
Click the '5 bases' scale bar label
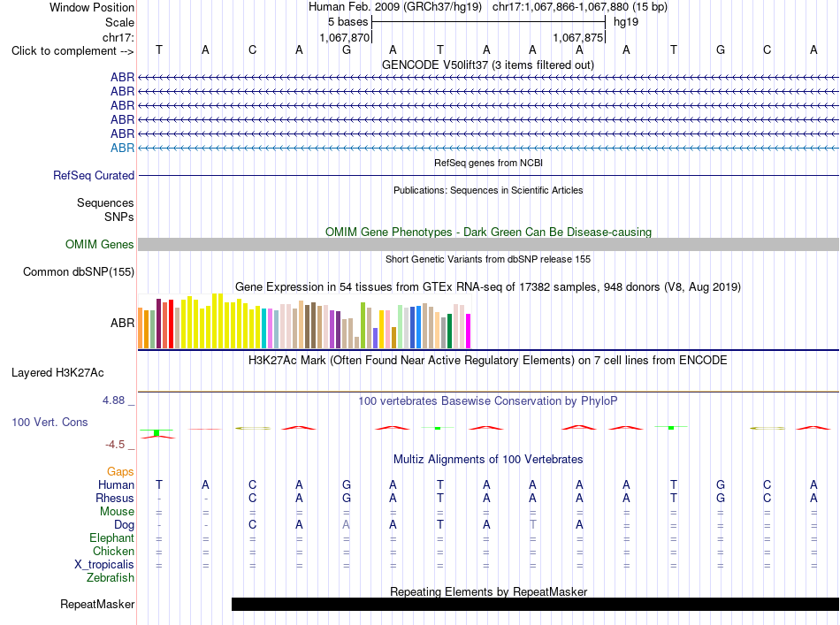[348, 22]
